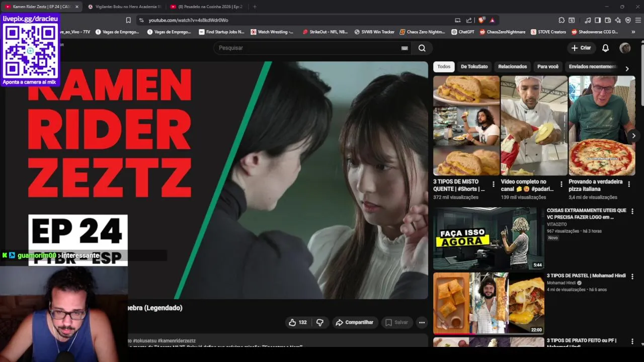Viewport: 644px width, 362px height.
Task: Open the YouTube account avatar menu
Action: pos(625,48)
